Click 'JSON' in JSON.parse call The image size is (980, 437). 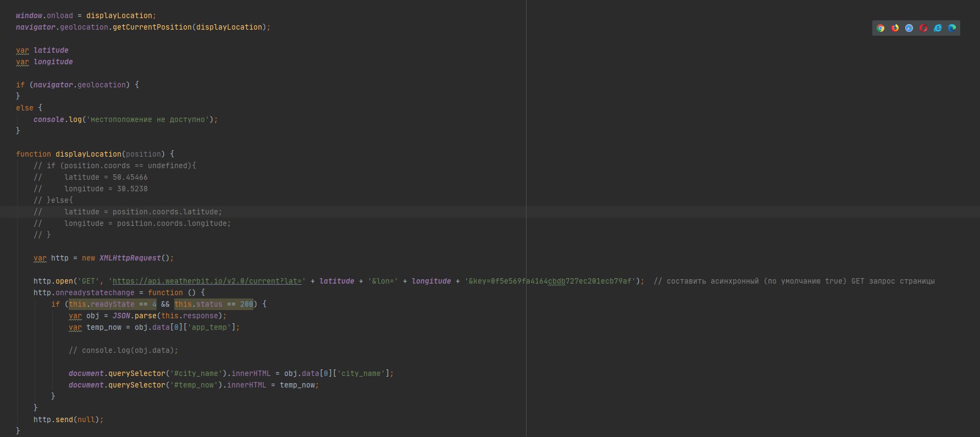pyautogui.click(x=121, y=316)
